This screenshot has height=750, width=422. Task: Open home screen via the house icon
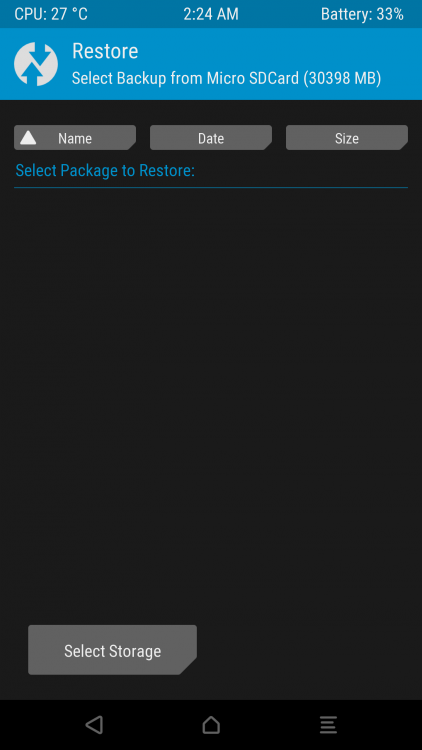click(211, 725)
